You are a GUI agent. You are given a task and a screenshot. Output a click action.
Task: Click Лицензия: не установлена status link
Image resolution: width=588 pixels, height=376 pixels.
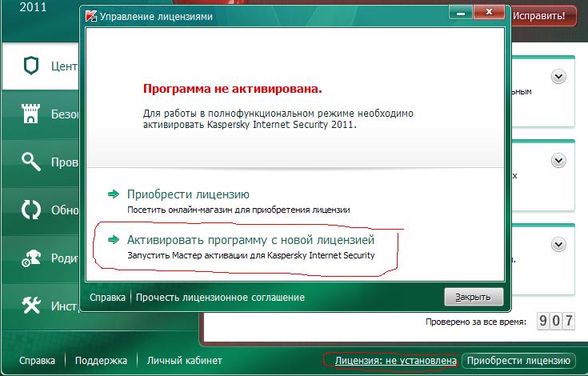(396, 361)
